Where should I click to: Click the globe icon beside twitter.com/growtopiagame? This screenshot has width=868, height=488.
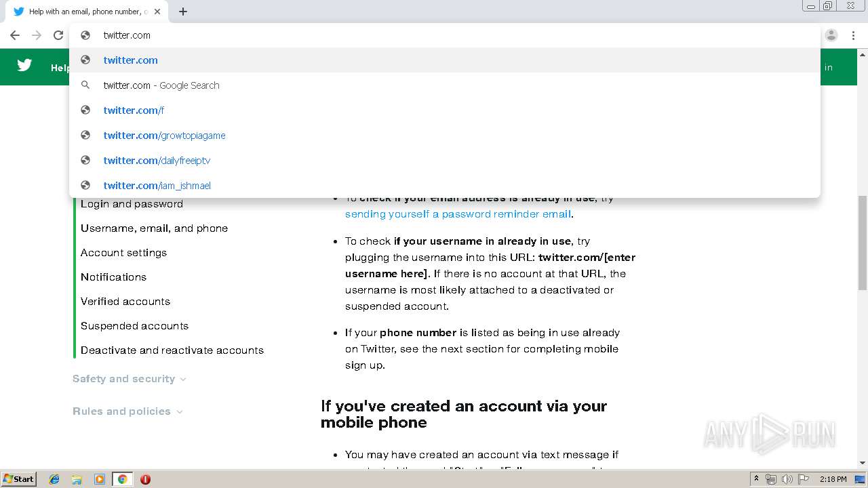coord(85,135)
